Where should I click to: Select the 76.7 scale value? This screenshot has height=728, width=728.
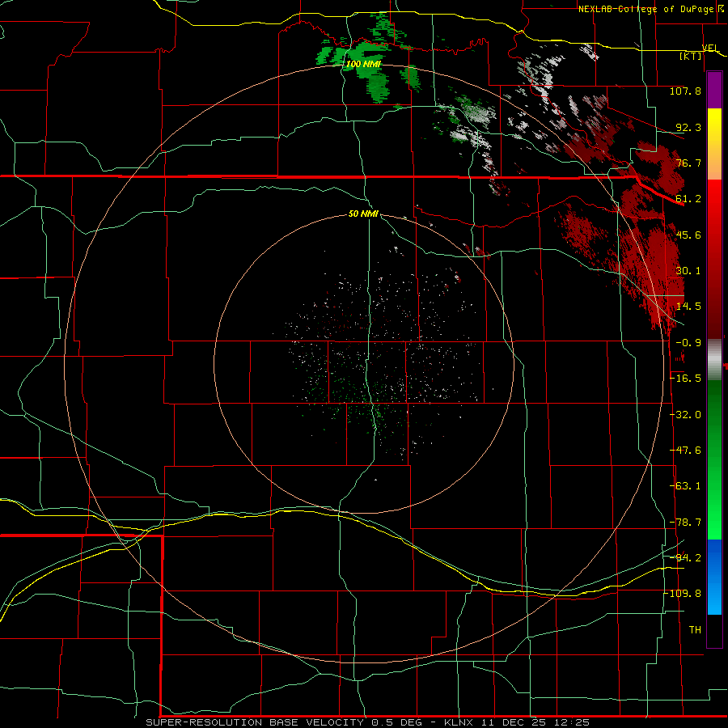click(x=688, y=163)
